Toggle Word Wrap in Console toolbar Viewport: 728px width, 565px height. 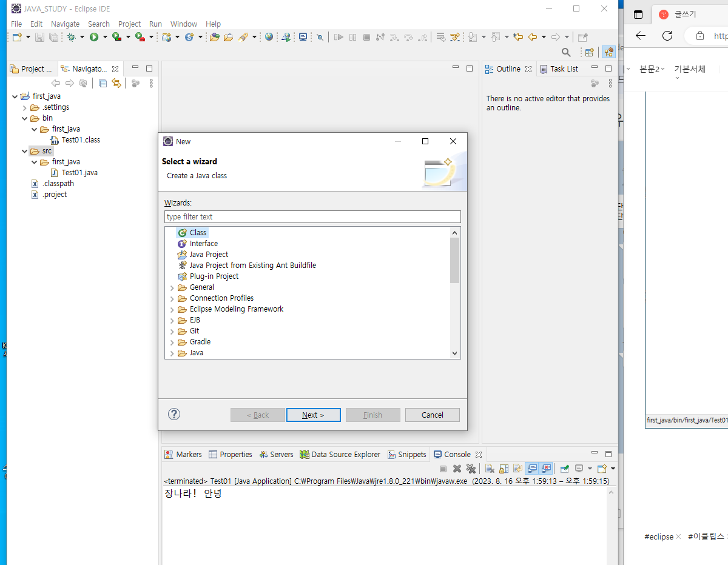point(517,469)
